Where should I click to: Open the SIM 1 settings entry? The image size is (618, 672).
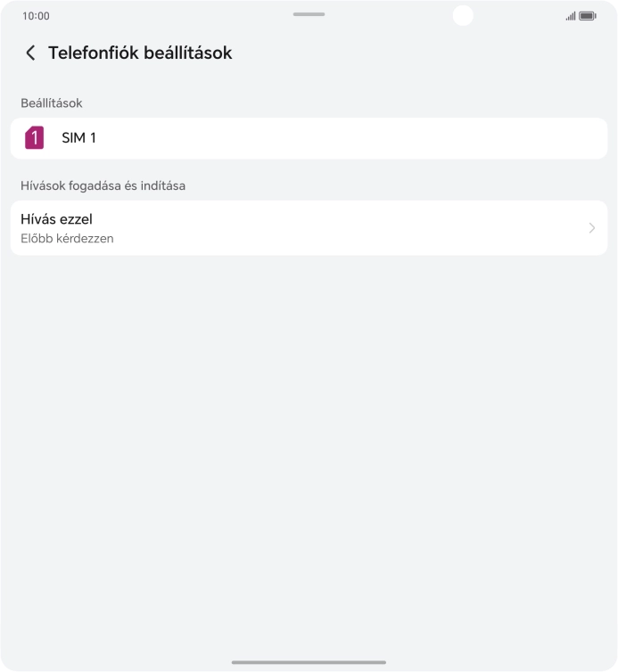78,138
